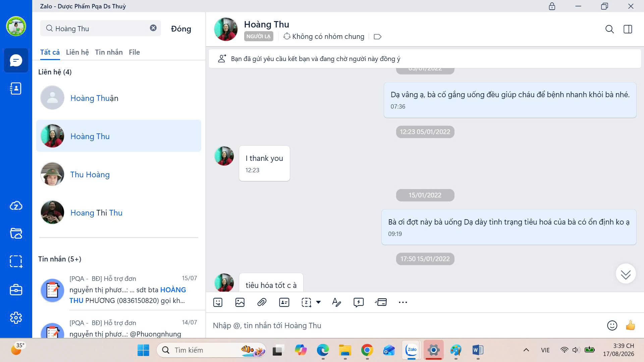Open Zalo Cloud icon in sidebar

[16, 205]
